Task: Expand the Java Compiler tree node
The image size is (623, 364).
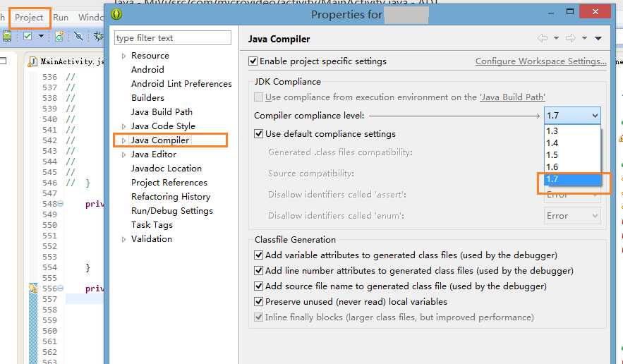Action: point(123,140)
